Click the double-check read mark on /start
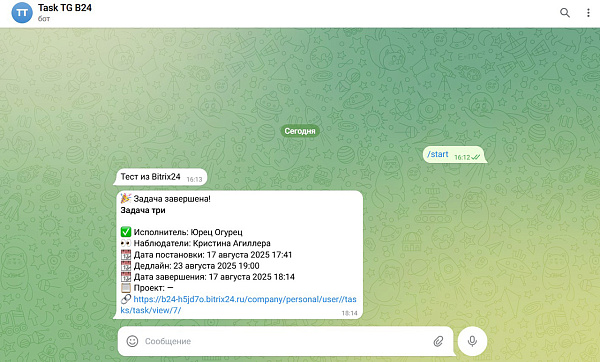The image size is (600, 362). 476,157
